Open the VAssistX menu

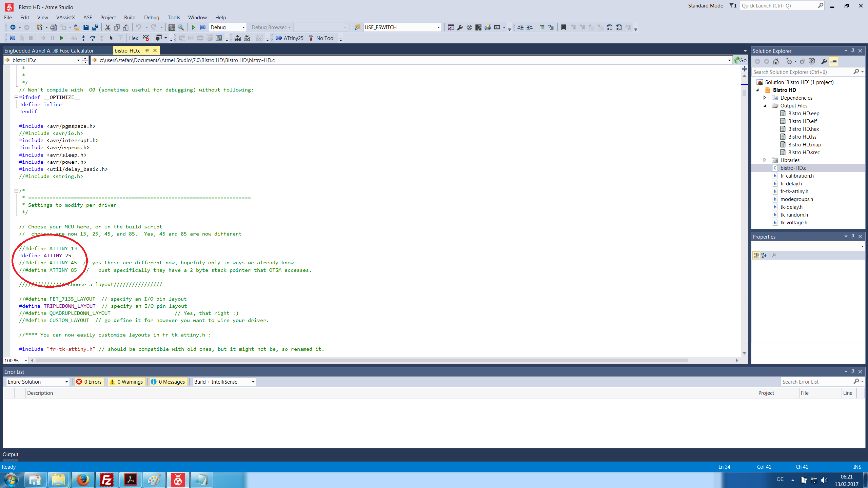click(65, 18)
